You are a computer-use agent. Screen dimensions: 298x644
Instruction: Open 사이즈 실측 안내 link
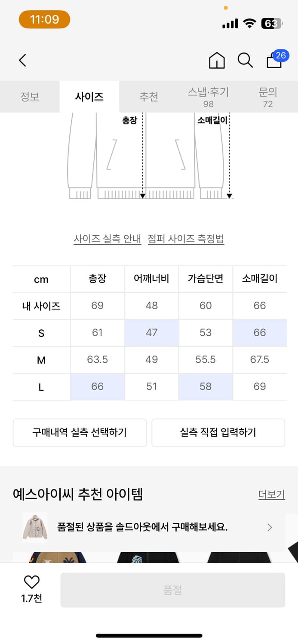(107, 239)
